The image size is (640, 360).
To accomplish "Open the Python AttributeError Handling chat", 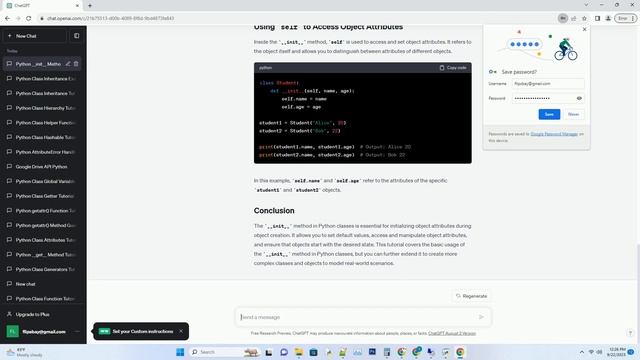I will click(42, 152).
